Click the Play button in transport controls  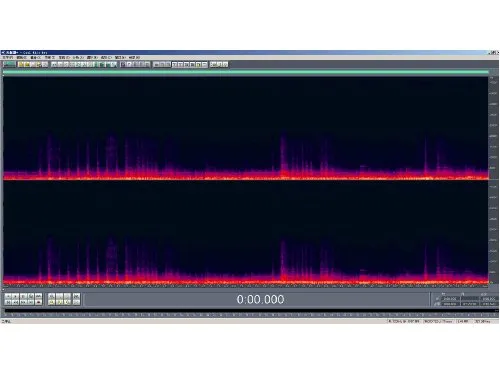click(15, 296)
